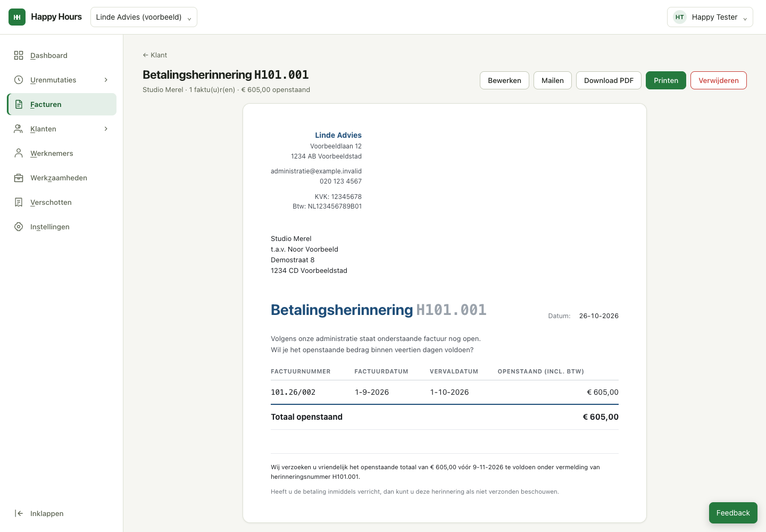Click the VERVALDATUM column header

[454, 371]
